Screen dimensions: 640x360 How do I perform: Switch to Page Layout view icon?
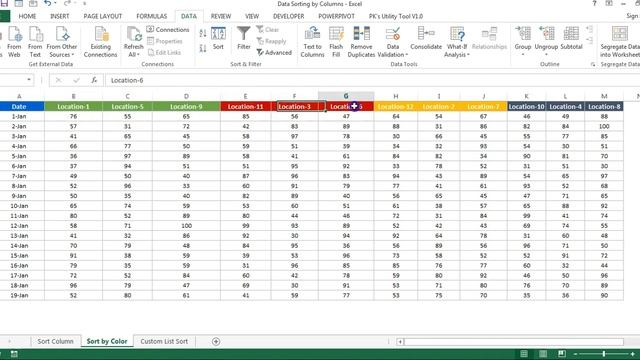tap(543, 353)
